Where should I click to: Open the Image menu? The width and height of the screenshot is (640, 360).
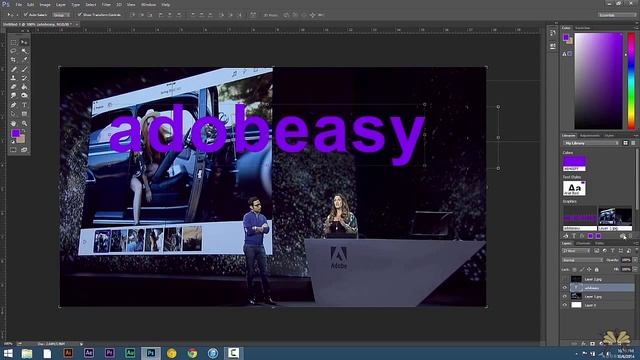[x=45, y=4]
